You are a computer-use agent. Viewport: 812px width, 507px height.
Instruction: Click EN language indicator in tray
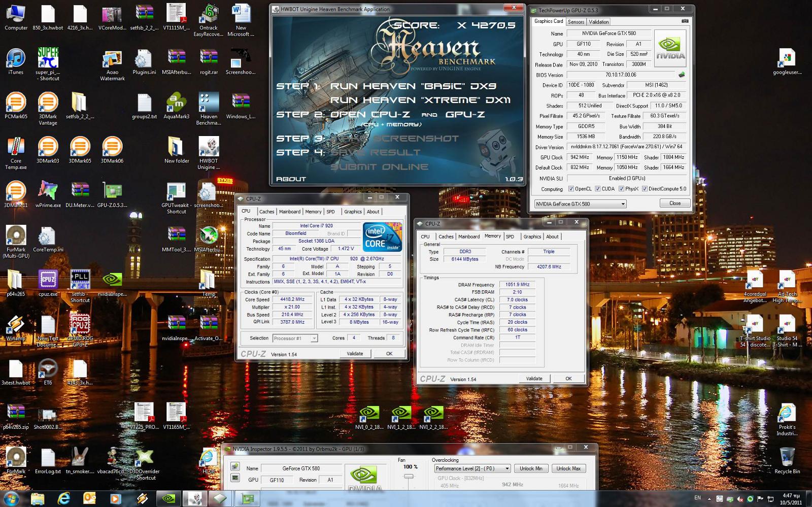point(697,498)
